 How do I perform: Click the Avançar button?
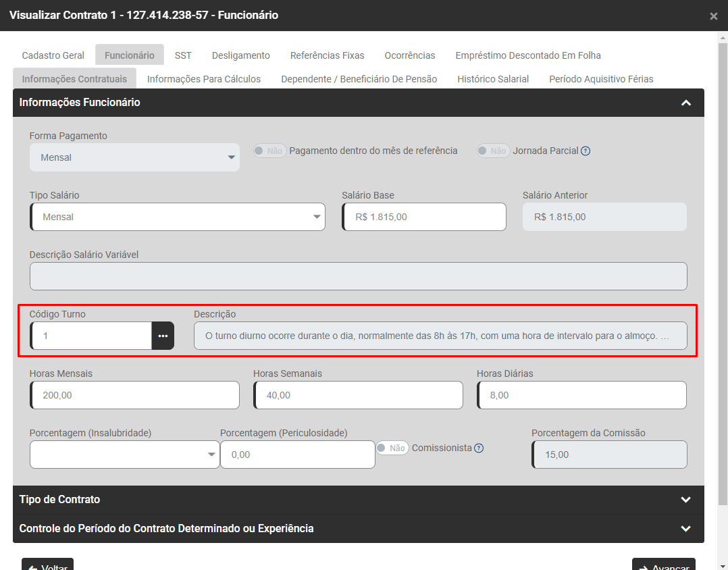coord(663,565)
